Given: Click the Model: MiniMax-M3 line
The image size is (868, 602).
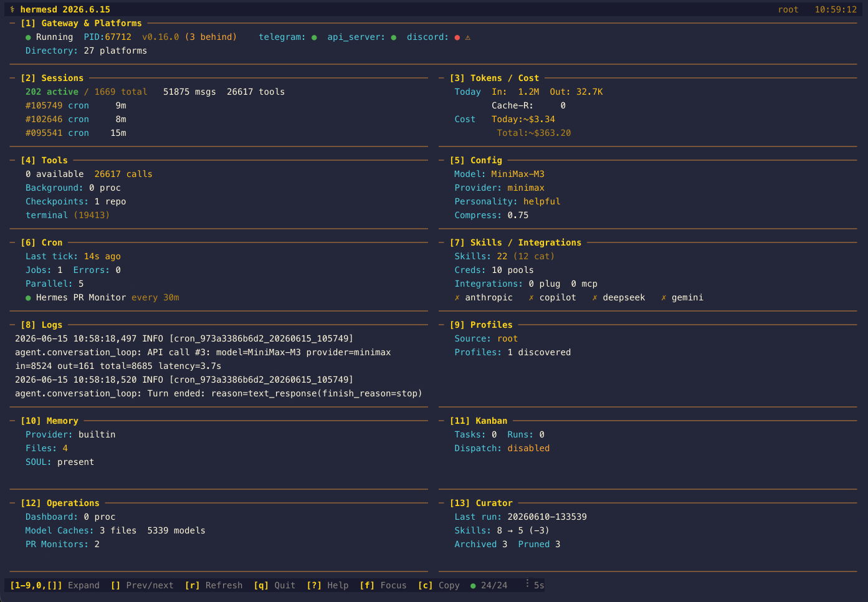Looking at the screenshot, I should (x=499, y=174).
